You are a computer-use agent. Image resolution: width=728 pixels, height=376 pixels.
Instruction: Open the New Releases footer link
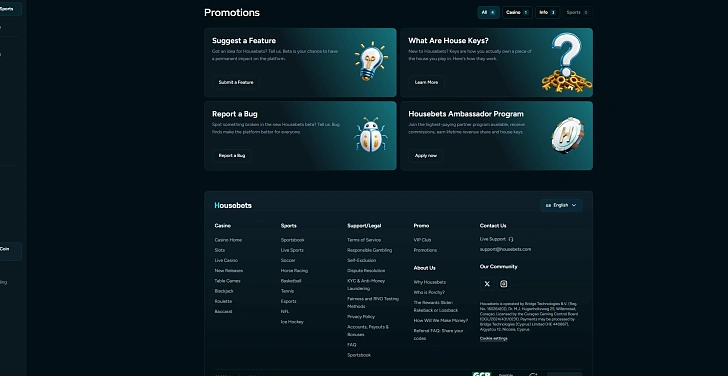pos(228,271)
